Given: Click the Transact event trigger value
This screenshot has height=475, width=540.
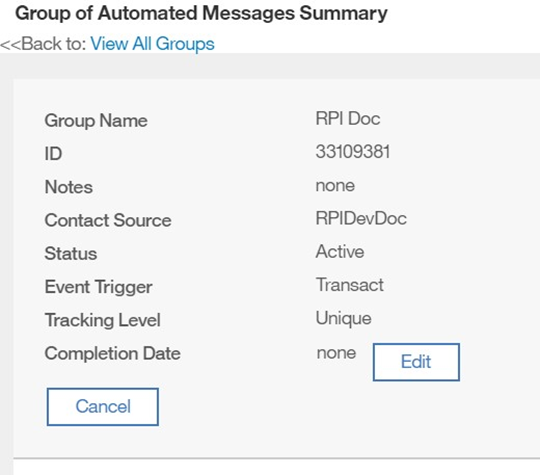Looking at the screenshot, I should (x=350, y=285).
